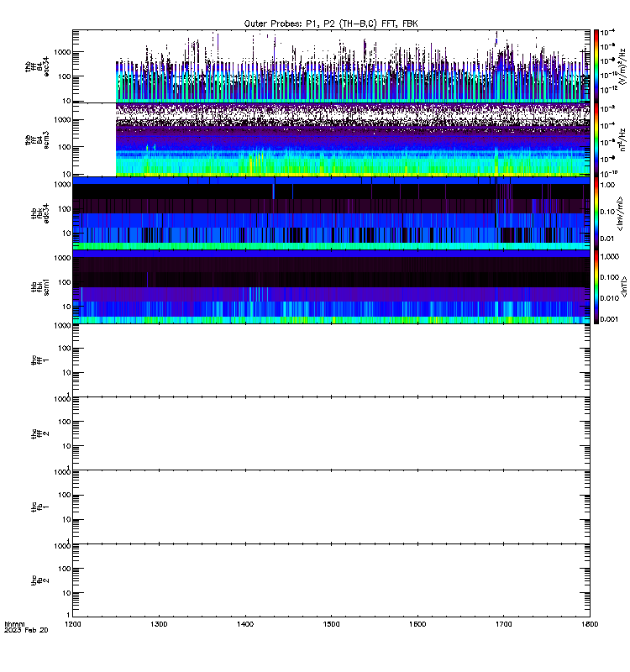Click the <|nT|> color bar
Image resolution: width=630 pixels, height=672 pixels.
(x=596, y=287)
